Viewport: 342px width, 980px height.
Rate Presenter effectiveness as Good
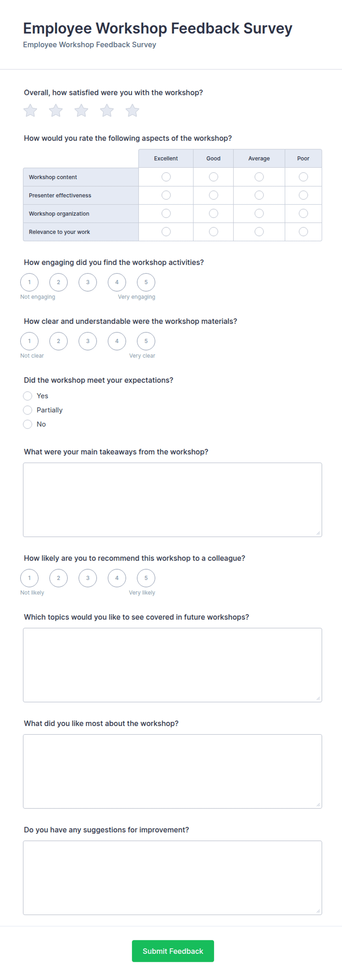pos(214,195)
